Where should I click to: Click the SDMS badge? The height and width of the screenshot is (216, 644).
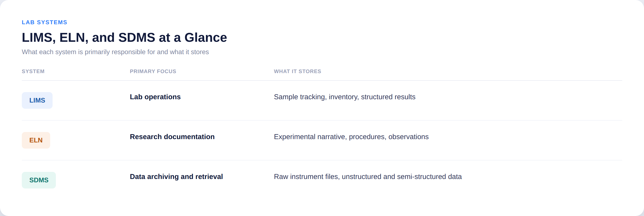tap(39, 180)
